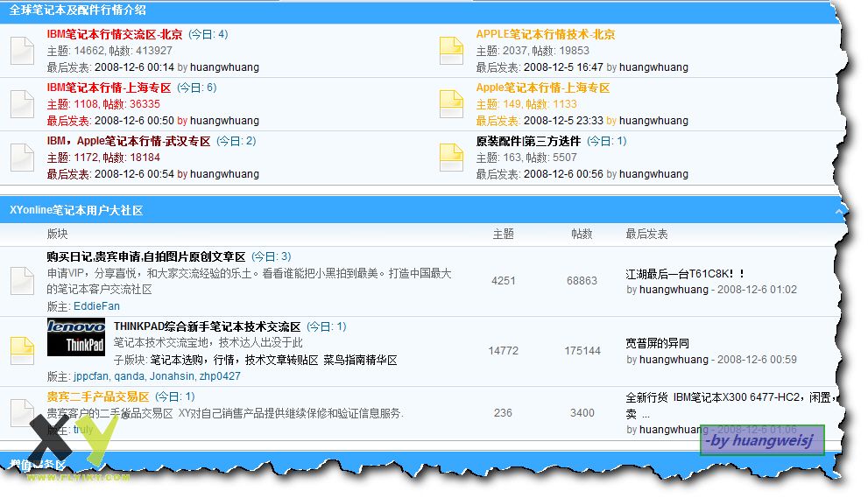Image resolution: width=868 pixels, height=498 pixels.
Task: Click the gray folder icon beside IBM笔记本行情交流区-北京
Action: [x=22, y=51]
